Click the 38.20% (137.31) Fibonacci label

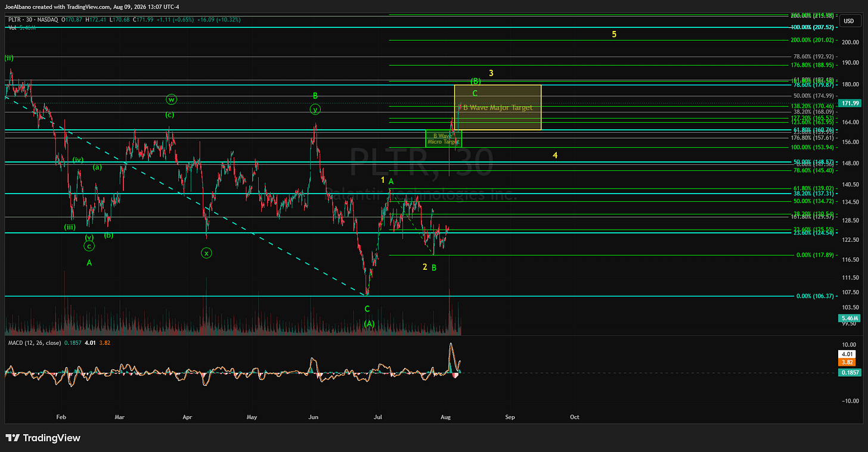(813, 194)
